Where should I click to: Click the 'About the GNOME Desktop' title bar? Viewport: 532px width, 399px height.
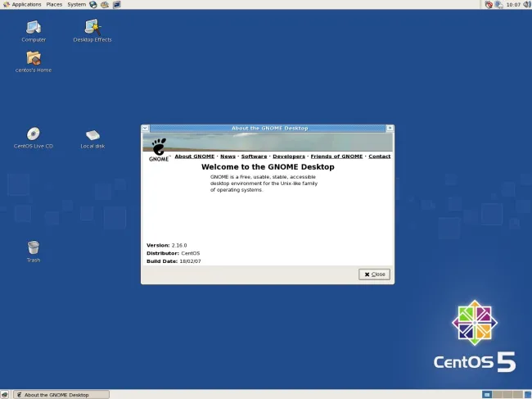[268, 128]
